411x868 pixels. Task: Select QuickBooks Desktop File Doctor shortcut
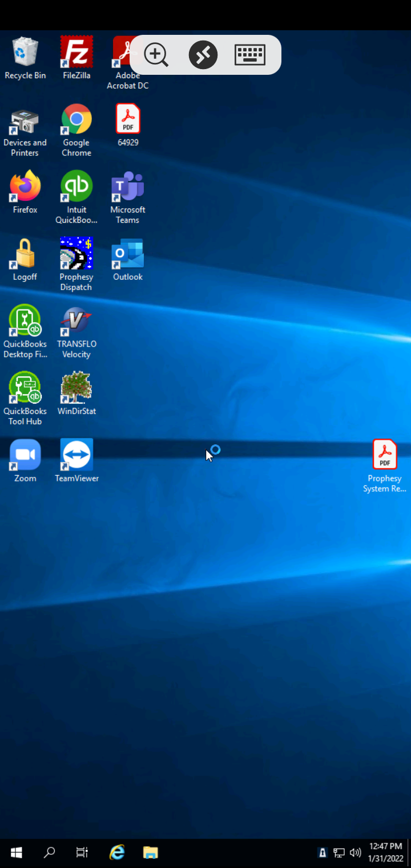pyautogui.click(x=25, y=332)
